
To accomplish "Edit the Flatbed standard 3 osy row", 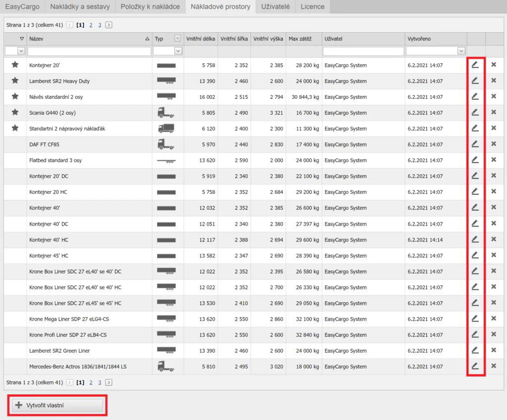I will (475, 160).
